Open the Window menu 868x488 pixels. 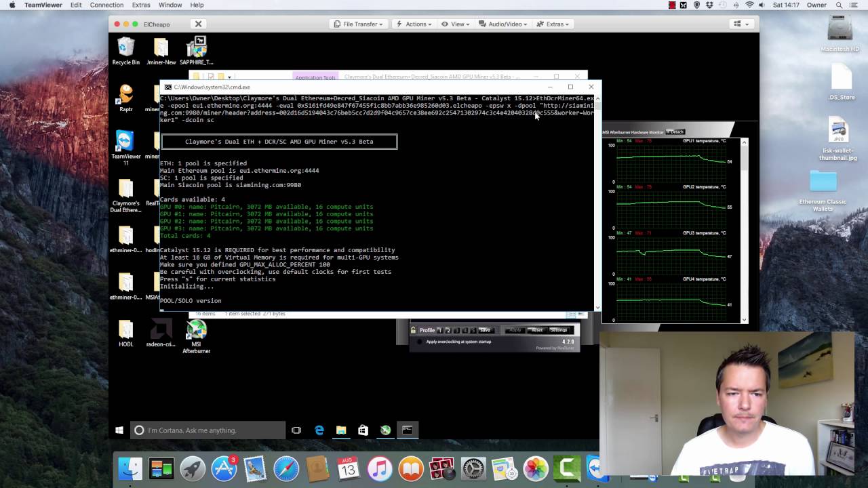point(170,5)
